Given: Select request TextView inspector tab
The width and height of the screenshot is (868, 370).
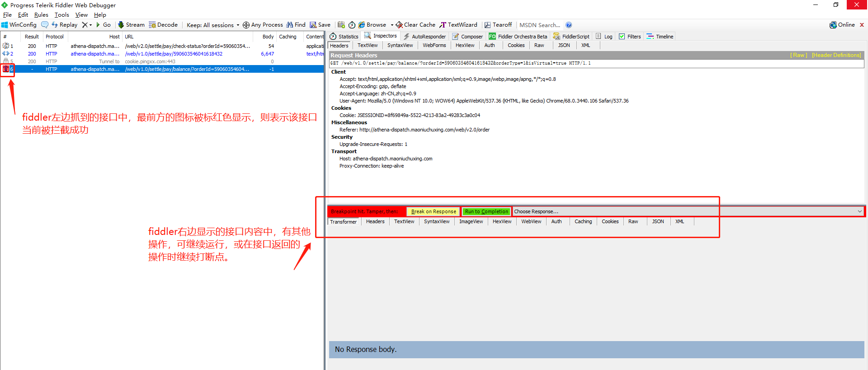Looking at the screenshot, I should click(368, 45).
